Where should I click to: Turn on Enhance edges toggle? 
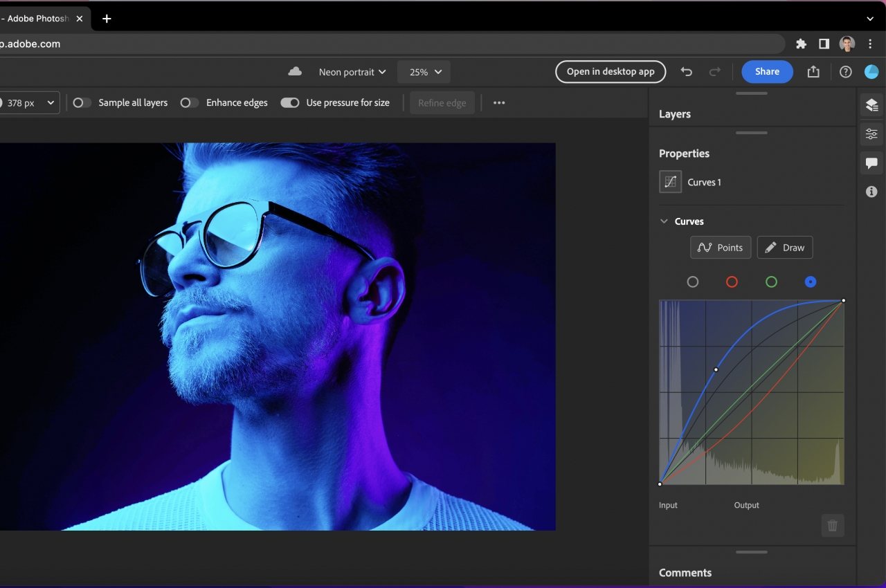[x=189, y=103]
